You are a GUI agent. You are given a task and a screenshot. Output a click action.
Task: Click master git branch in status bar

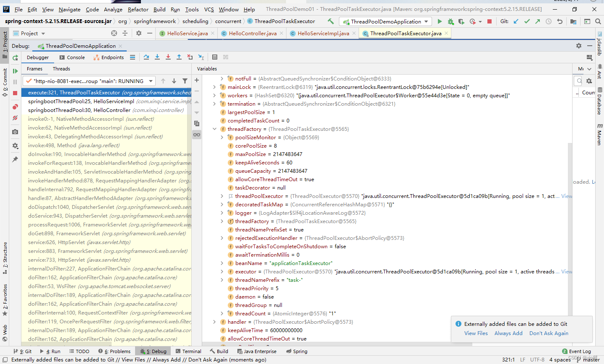point(588,360)
